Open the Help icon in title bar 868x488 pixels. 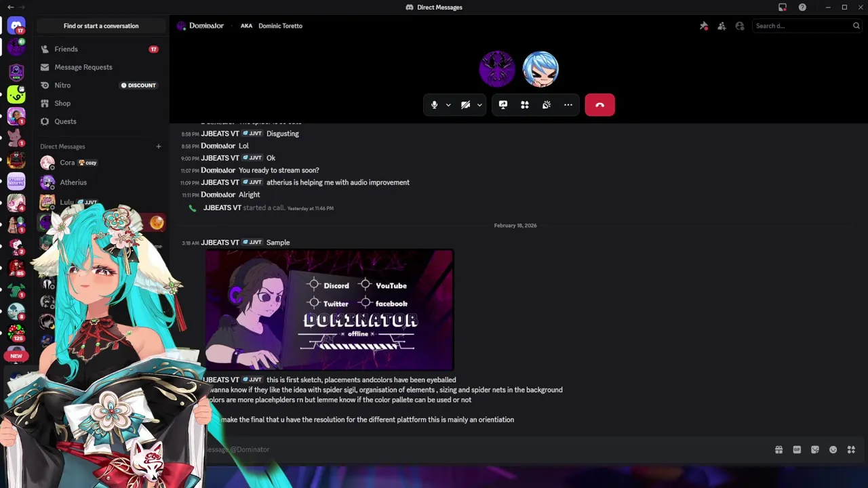802,7
